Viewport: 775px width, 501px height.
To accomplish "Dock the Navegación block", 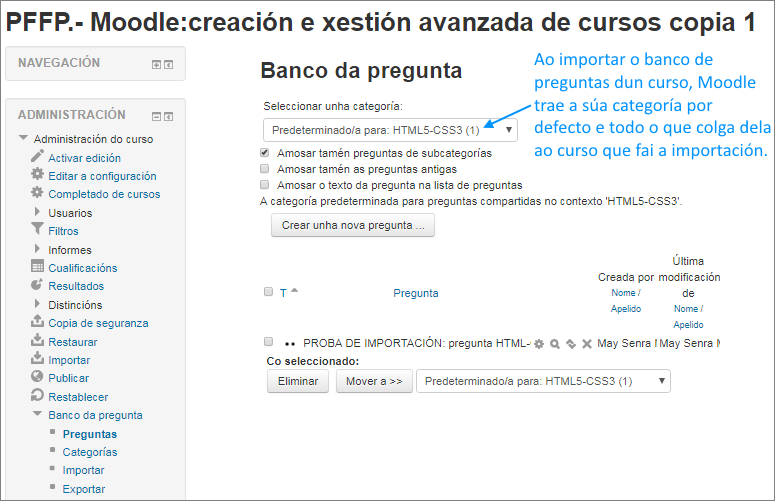I will point(169,65).
